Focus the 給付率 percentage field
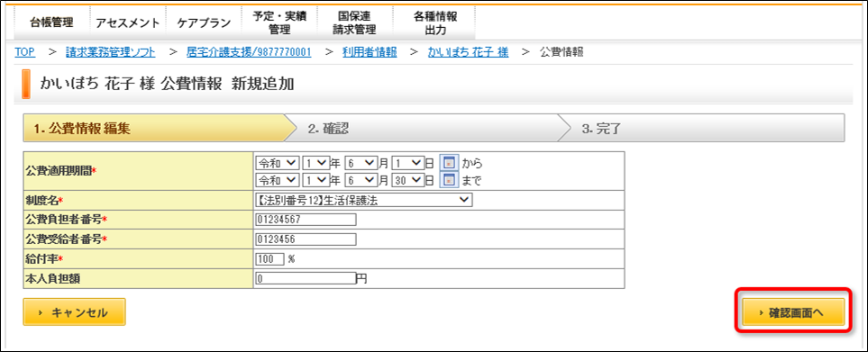The height and width of the screenshot is (352, 868). [x=270, y=258]
